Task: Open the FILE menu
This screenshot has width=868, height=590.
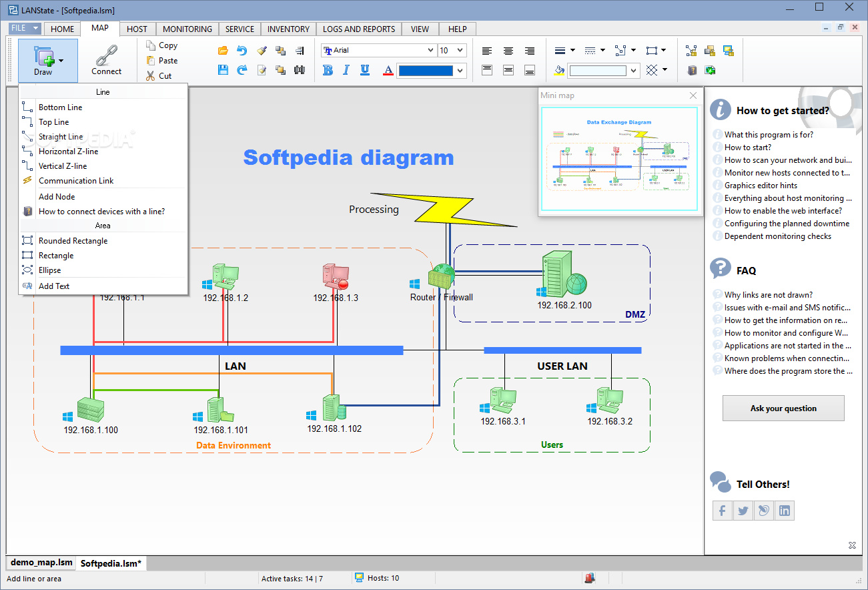Action: [25, 29]
